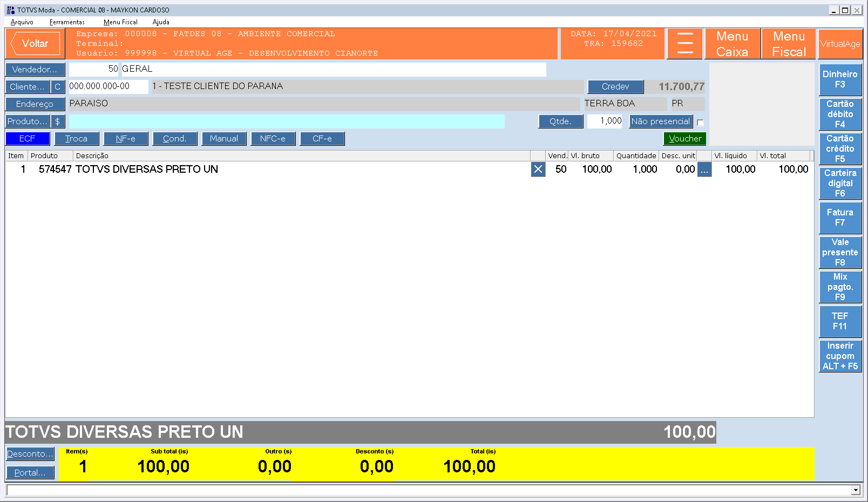Image resolution: width=868 pixels, height=502 pixels.
Task: Expand the bottom combo box dropdown
Action: (x=856, y=490)
